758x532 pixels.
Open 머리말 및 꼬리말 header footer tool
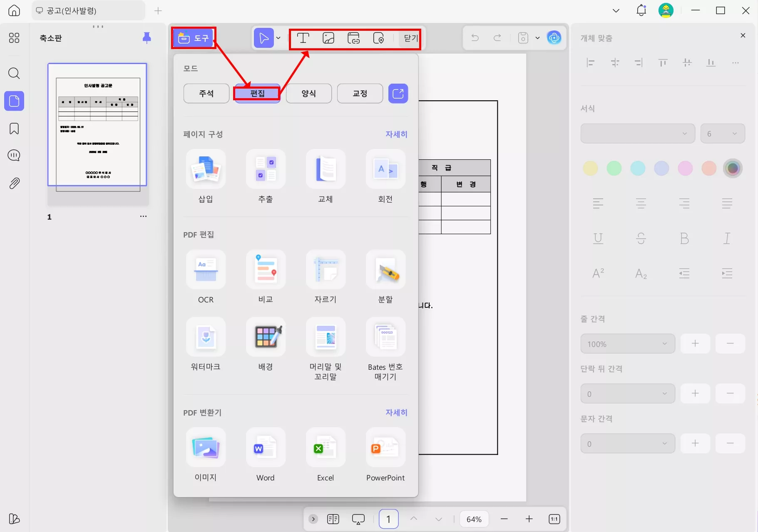(x=326, y=349)
